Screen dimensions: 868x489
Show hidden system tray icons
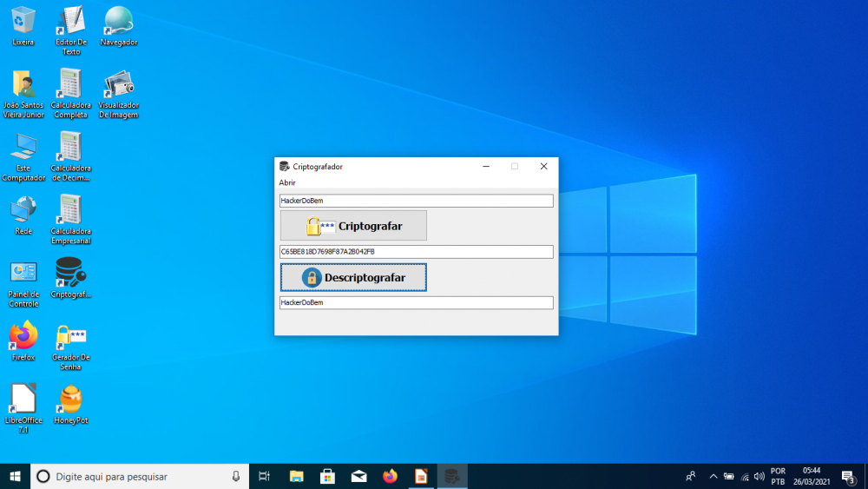713,476
